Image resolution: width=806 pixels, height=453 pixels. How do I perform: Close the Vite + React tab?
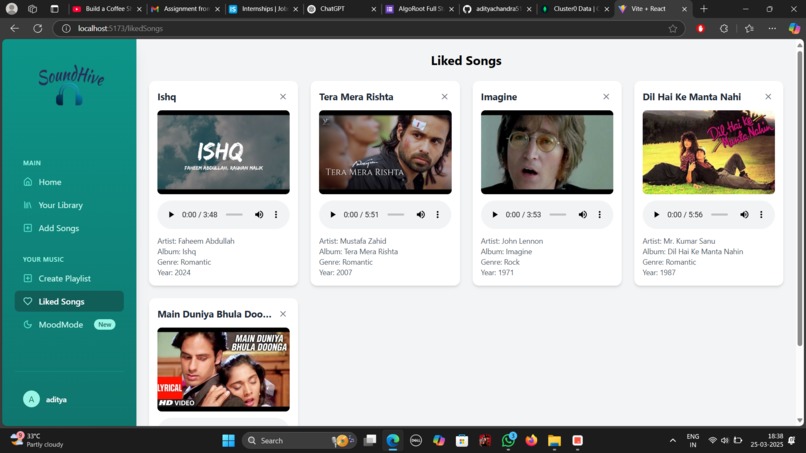pyautogui.click(x=684, y=9)
